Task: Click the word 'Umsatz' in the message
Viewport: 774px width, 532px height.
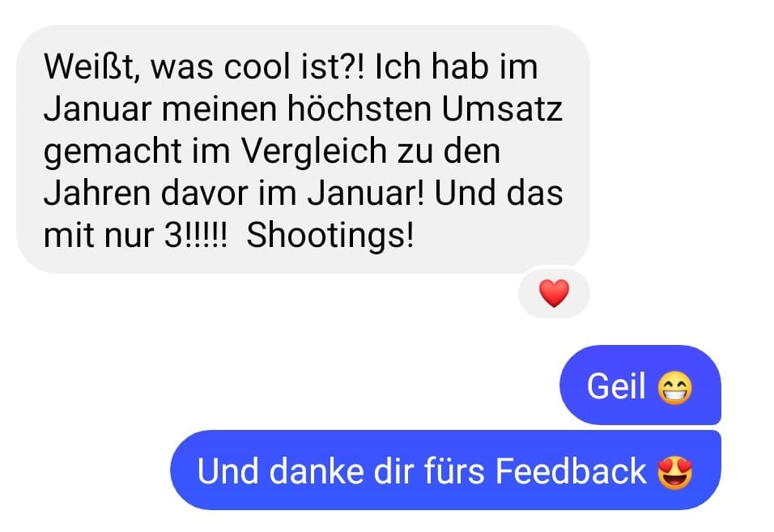Action: point(502,109)
